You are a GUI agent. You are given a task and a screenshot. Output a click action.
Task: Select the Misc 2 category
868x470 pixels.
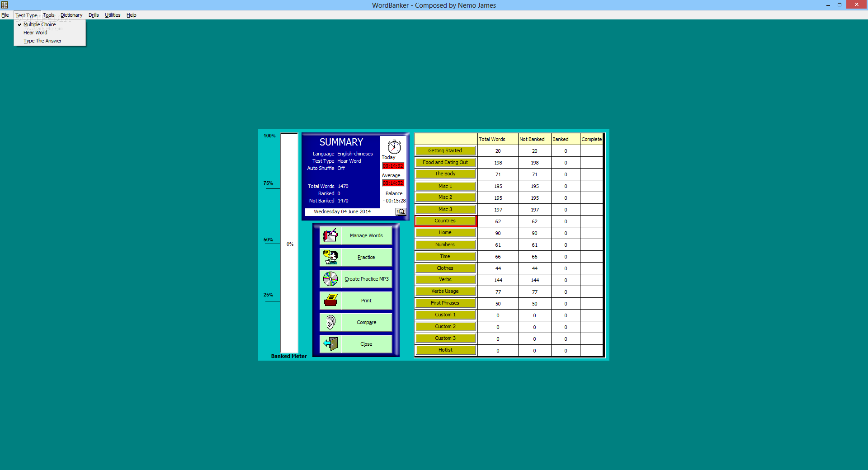(445, 197)
